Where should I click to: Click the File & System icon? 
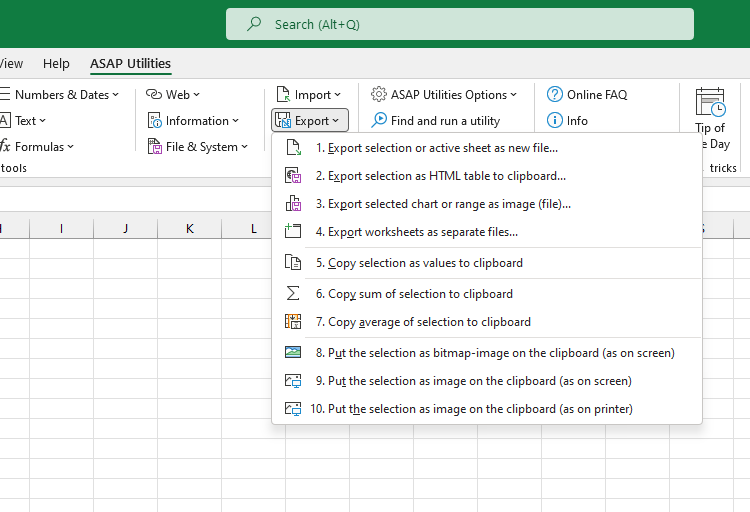154,146
